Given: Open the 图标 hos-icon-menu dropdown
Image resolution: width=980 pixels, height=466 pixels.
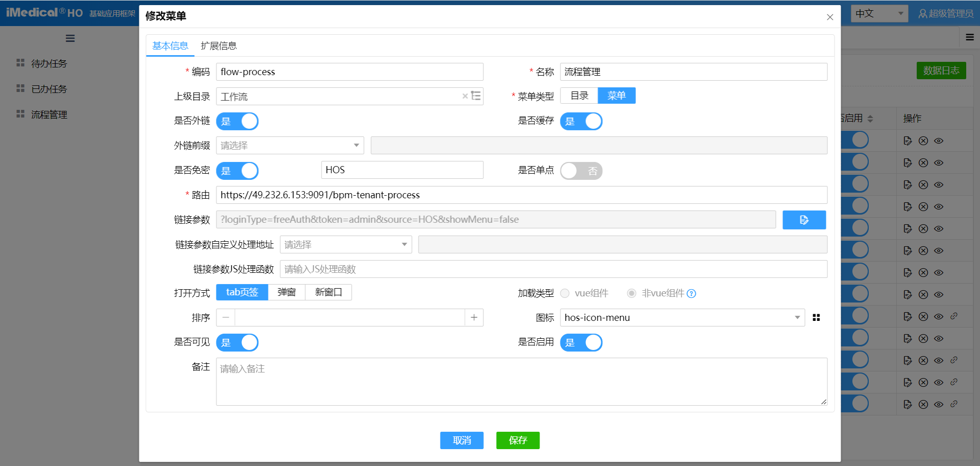Looking at the screenshot, I should pos(682,318).
